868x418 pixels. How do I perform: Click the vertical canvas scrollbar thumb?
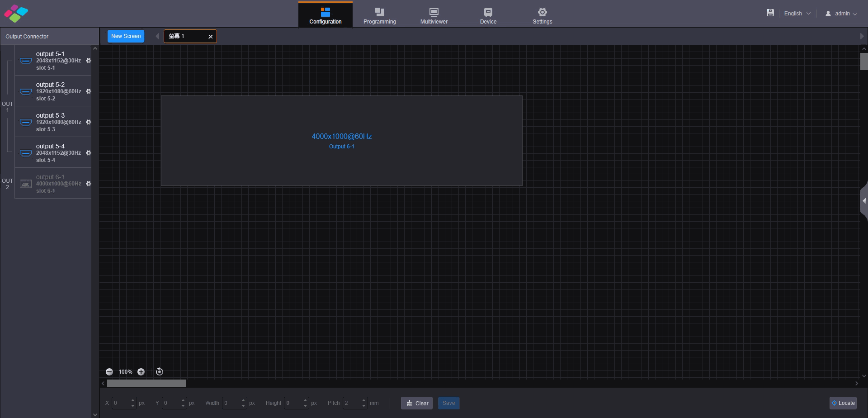coord(864,62)
